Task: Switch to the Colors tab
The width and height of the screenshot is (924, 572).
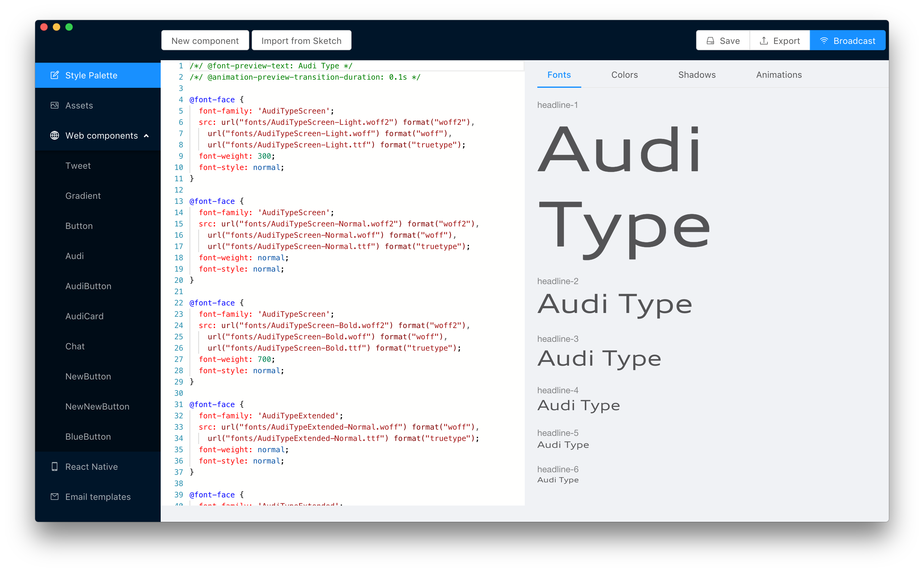Action: [x=624, y=75]
